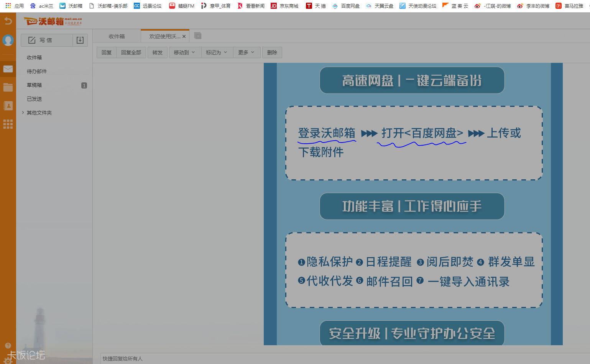Open the 沃邮箱 bookmark
Viewport: 590px width, 364px height.
tap(71, 6)
